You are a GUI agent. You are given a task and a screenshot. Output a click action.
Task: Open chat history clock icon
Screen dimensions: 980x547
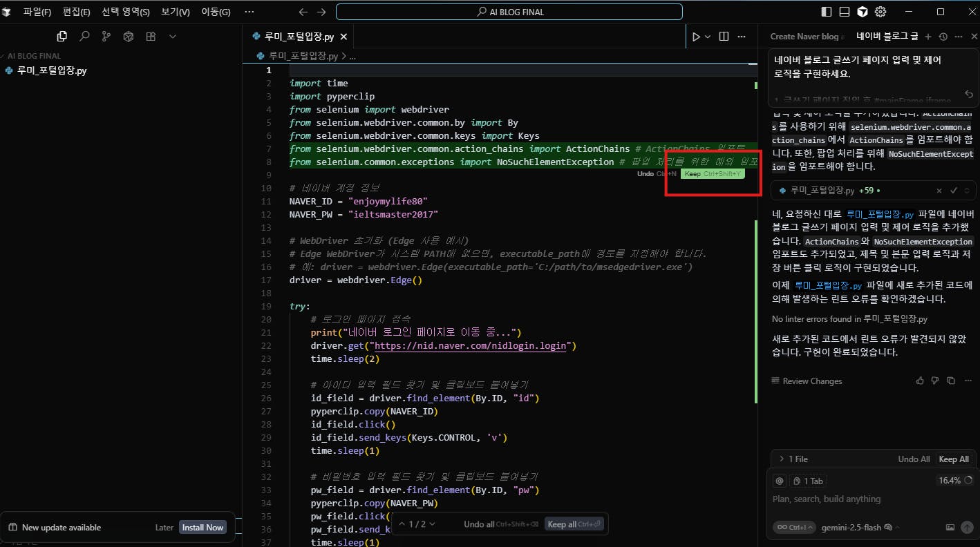click(x=943, y=37)
